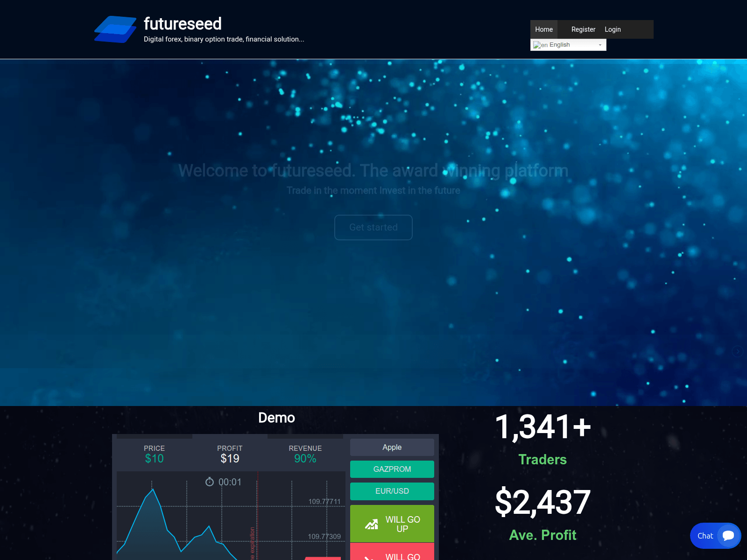The height and width of the screenshot is (560, 747).
Task: Click the 90% revenue value
Action: pos(305,458)
